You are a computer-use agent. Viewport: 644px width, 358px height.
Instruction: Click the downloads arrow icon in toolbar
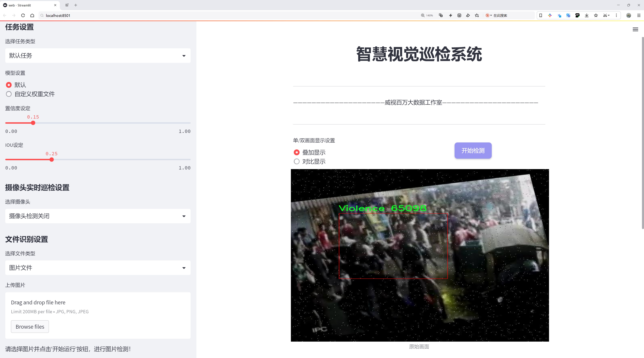[587, 16]
